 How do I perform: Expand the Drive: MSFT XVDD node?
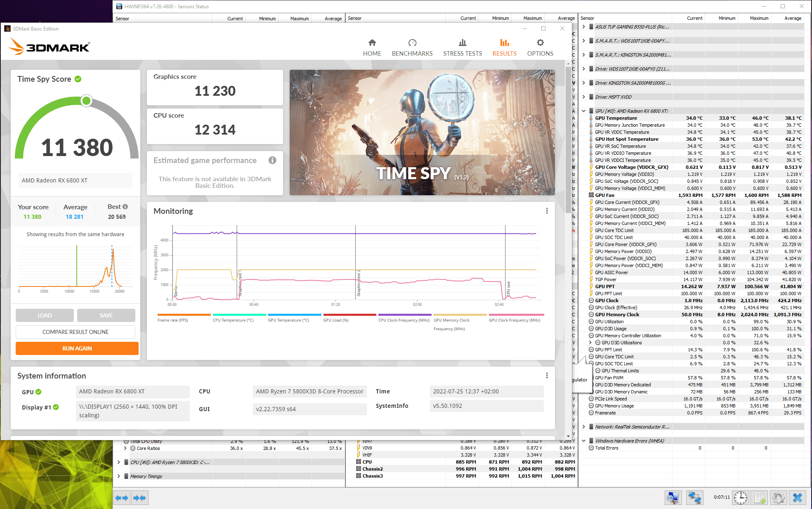pyautogui.click(x=583, y=97)
